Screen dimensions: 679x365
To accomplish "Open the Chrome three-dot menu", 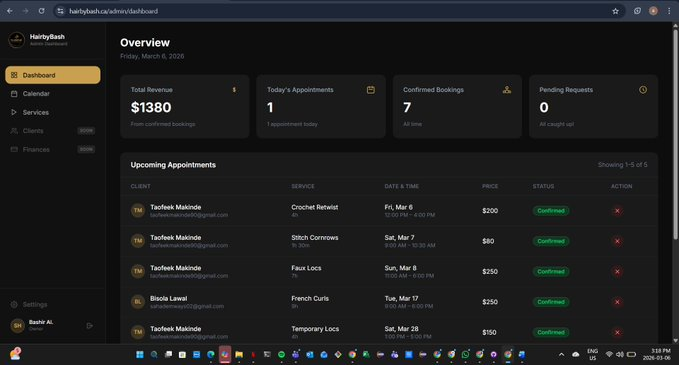I will 669,11.
